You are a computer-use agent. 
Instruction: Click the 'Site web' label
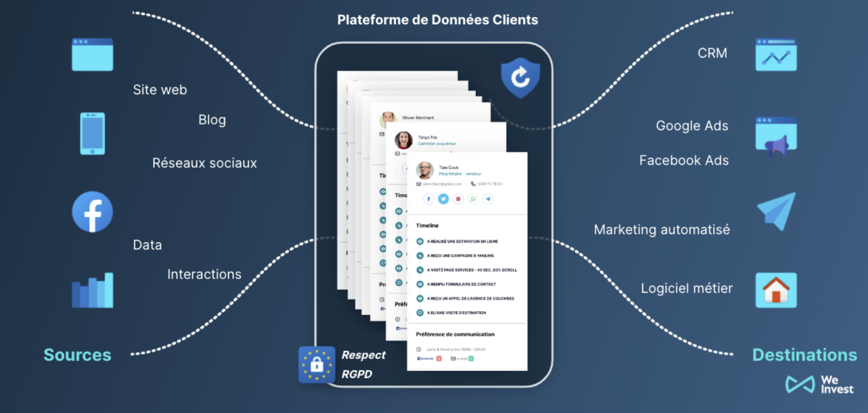pos(160,90)
